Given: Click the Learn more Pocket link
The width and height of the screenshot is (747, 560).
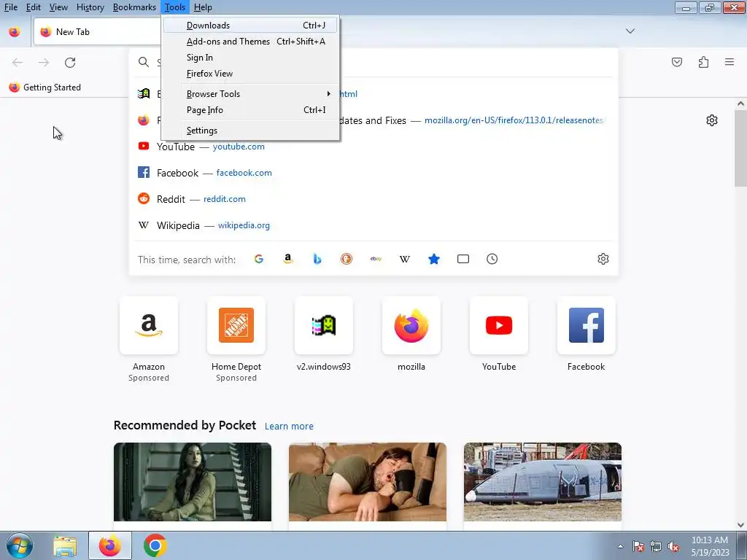Looking at the screenshot, I should coord(289,426).
